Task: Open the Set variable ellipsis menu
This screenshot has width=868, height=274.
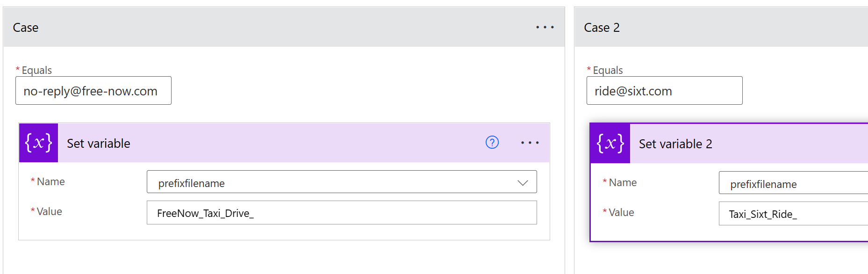Action: 530,143
